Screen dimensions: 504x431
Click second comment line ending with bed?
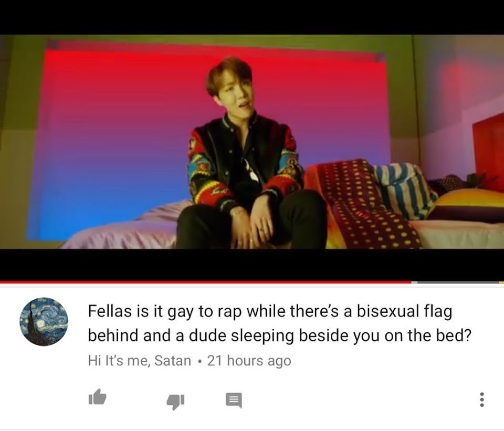279,335
